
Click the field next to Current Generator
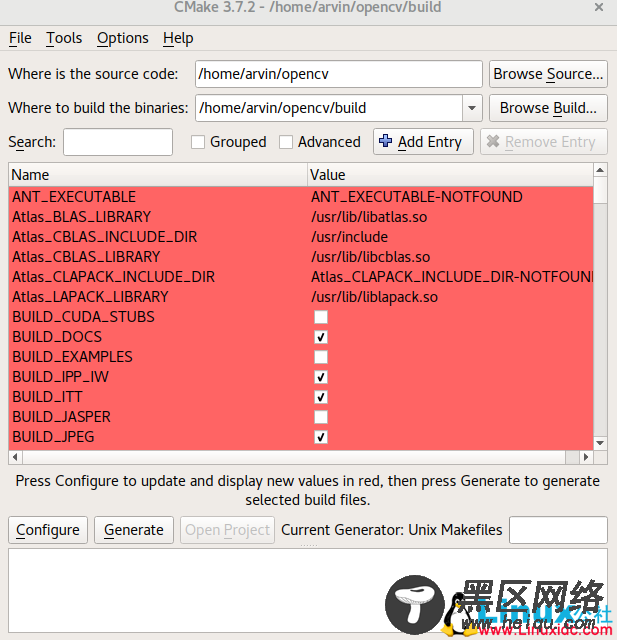click(558, 530)
